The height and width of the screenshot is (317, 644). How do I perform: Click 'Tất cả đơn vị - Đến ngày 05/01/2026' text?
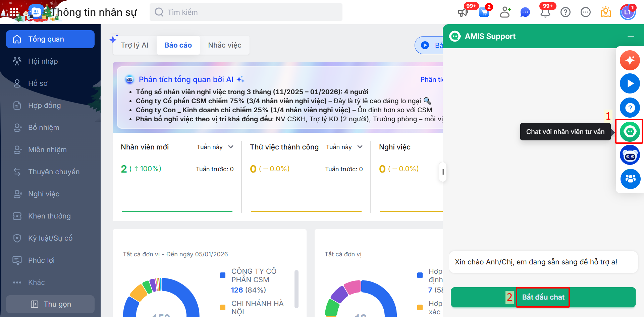tap(175, 254)
